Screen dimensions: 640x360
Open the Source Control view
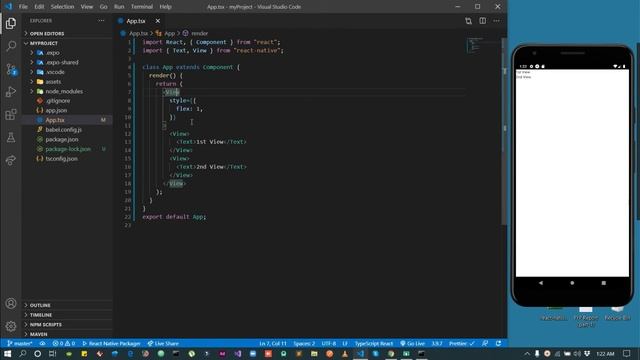(x=11, y=69)
